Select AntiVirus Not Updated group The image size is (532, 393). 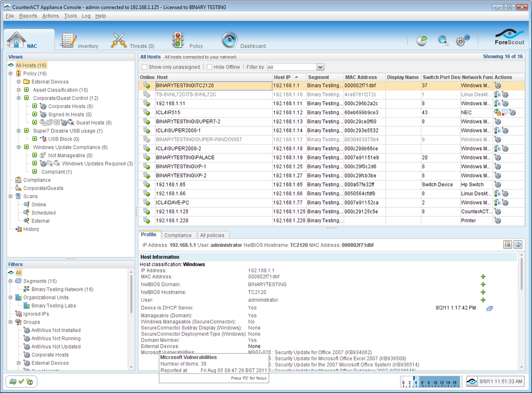(x=56, y=346)
